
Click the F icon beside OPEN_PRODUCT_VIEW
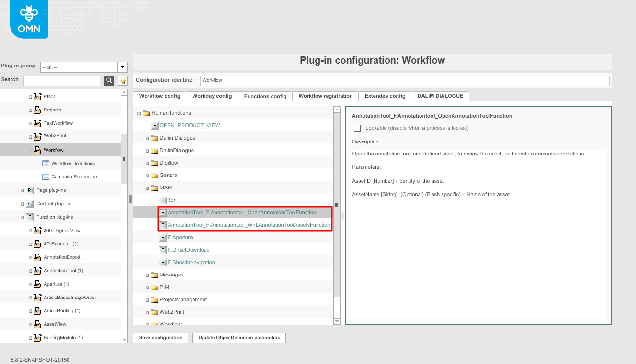point(154,125)
